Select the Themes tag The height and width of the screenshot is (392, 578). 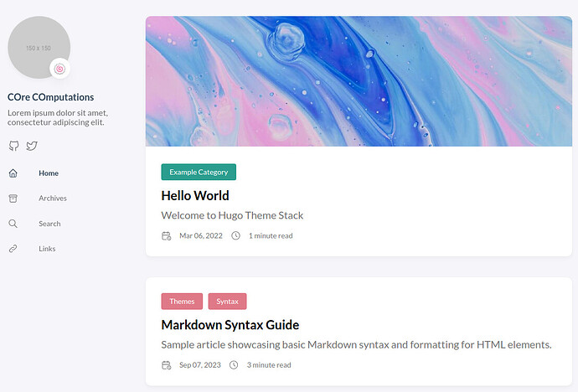182,302
